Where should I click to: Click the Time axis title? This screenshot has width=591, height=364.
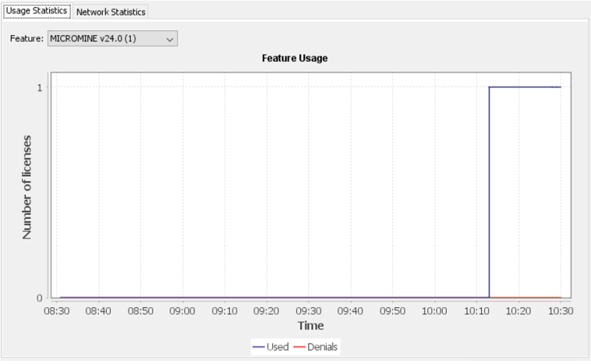pyautogui.click(x=310, y=326)
